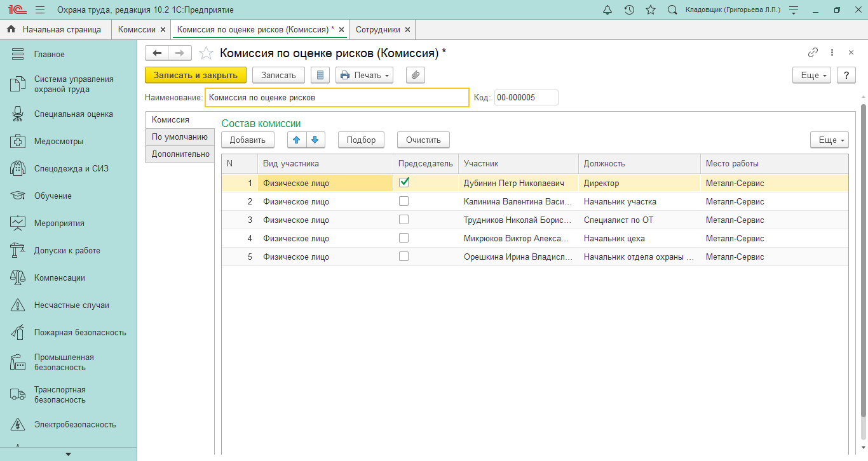This screenshot has width=868, height=461.
Task: Open Промышленная безопасность section
Action: click(x=68, y=362)
